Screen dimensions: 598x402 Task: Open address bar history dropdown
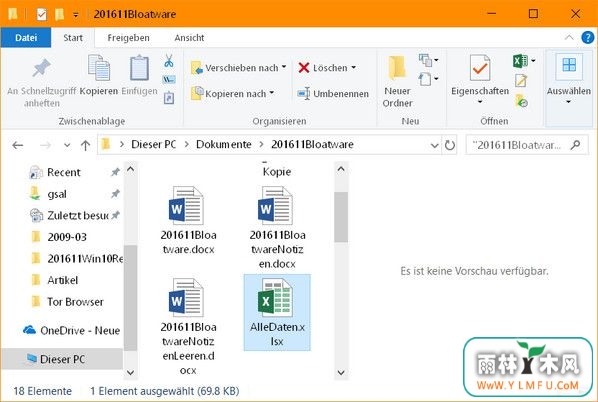434,145
